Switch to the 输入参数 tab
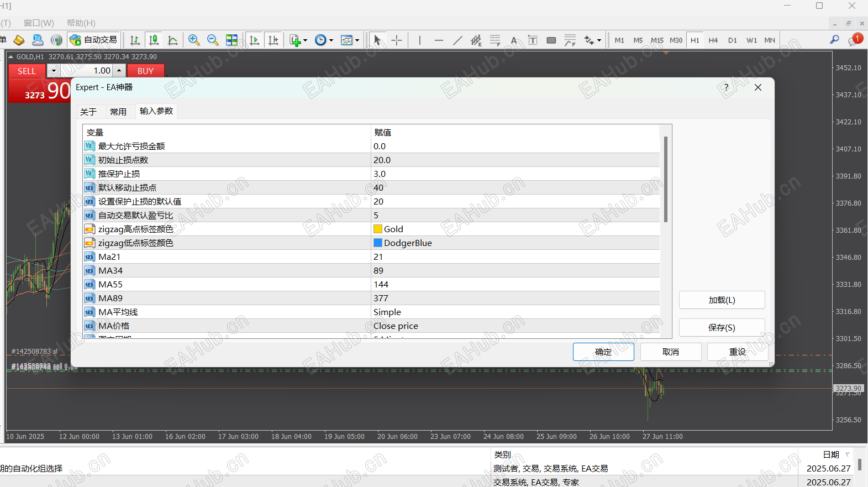 [x=156, y=111]
